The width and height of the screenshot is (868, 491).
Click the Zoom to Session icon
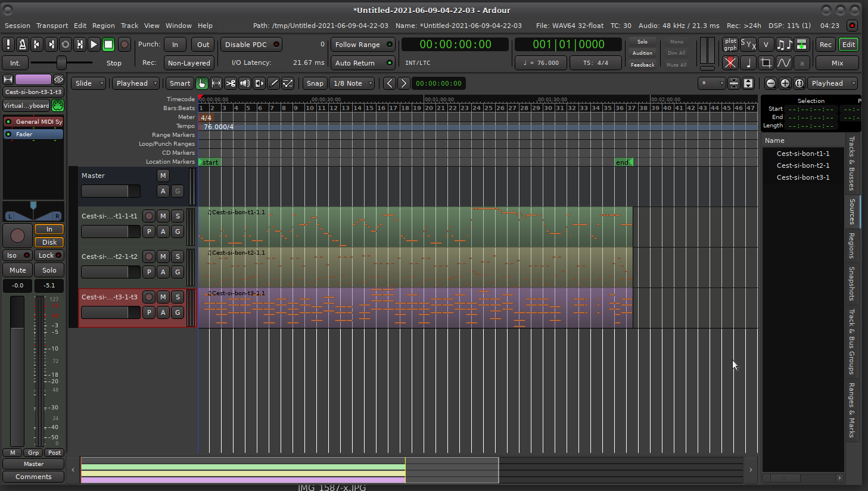[799, 84]
